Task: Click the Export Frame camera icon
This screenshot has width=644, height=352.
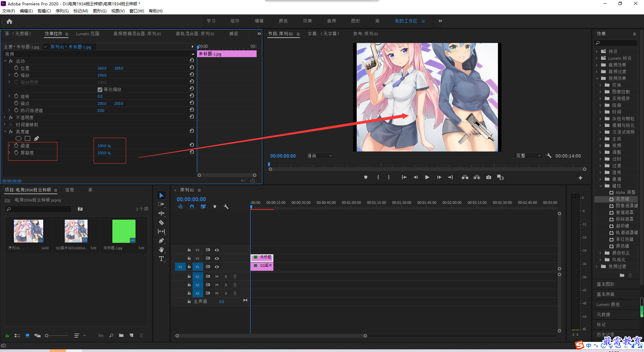Action: click(x=489, y=177)
